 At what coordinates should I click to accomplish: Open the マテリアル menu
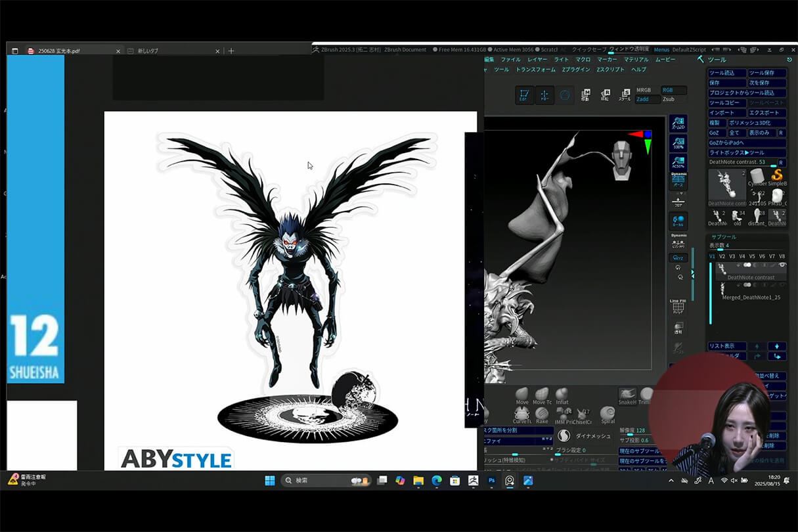click(636, 60)
